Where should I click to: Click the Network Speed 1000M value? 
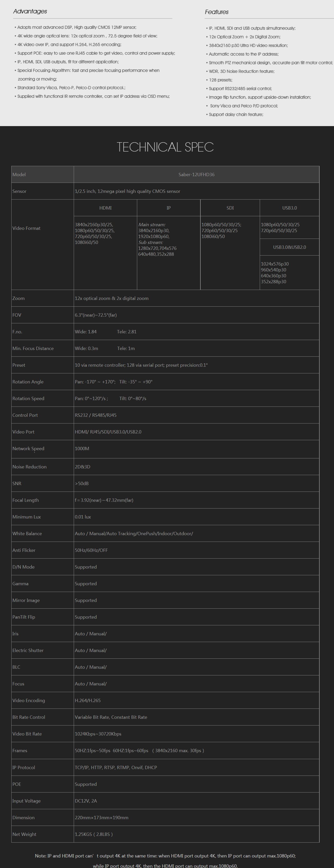tap(82, 448)
